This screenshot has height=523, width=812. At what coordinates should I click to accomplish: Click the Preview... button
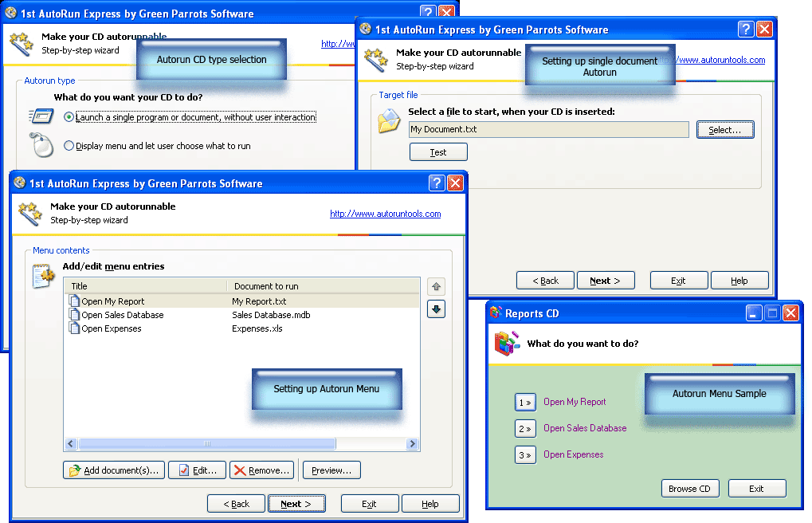331,470
